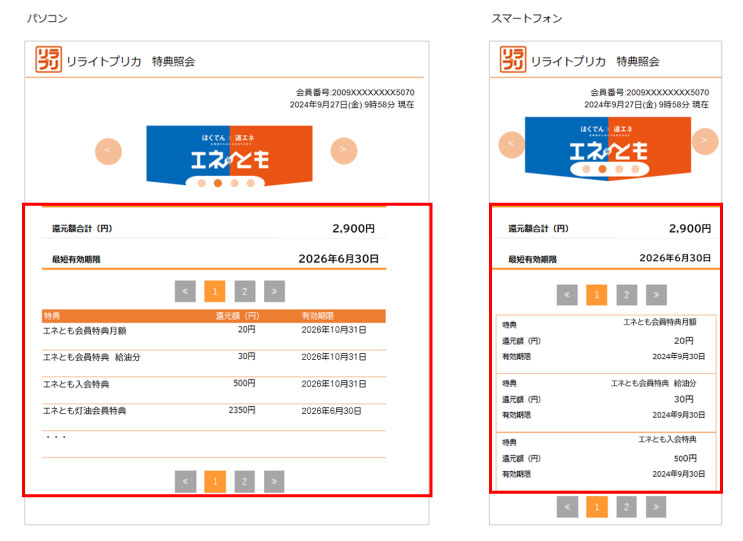Select fourth carousel dot in the スマートフォン banner
The height and width of the screenshot is (541, 743).
[635, 169]
